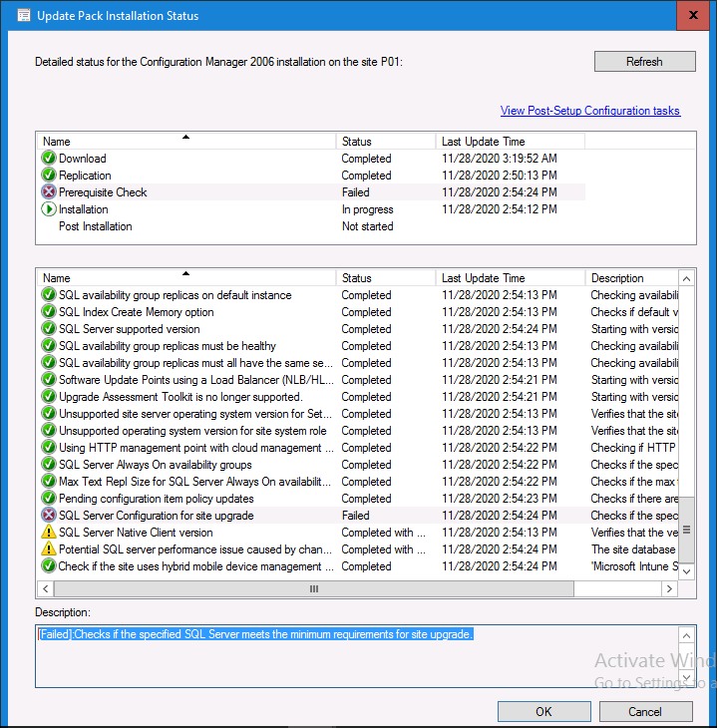
Task: Click status icon for replicas must all have same row
Action: click(x=48, y=363)
